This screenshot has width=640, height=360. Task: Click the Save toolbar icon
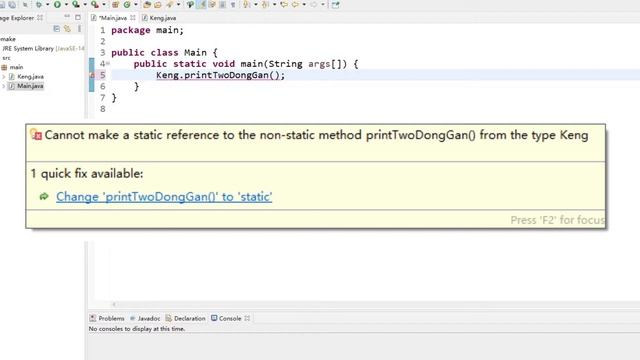click(2, 4)
